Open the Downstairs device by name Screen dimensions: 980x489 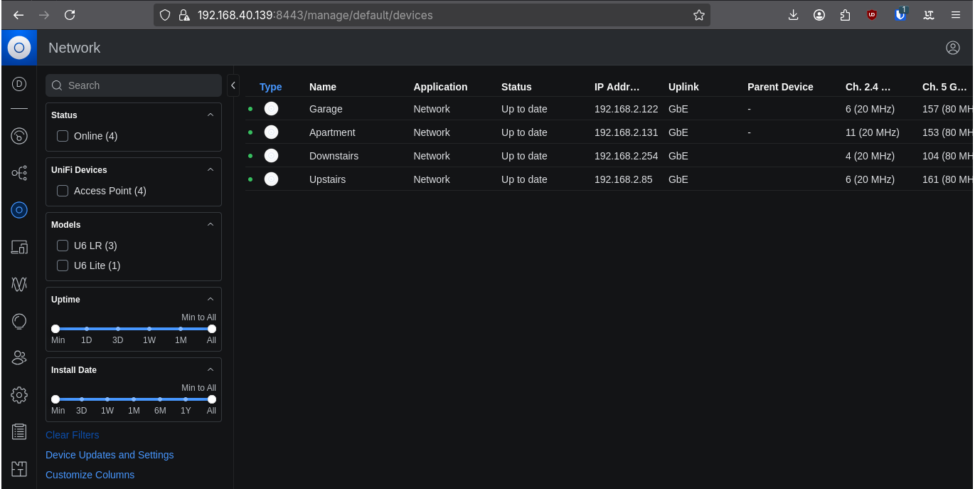pyautogui.click(x=334, y=156)
